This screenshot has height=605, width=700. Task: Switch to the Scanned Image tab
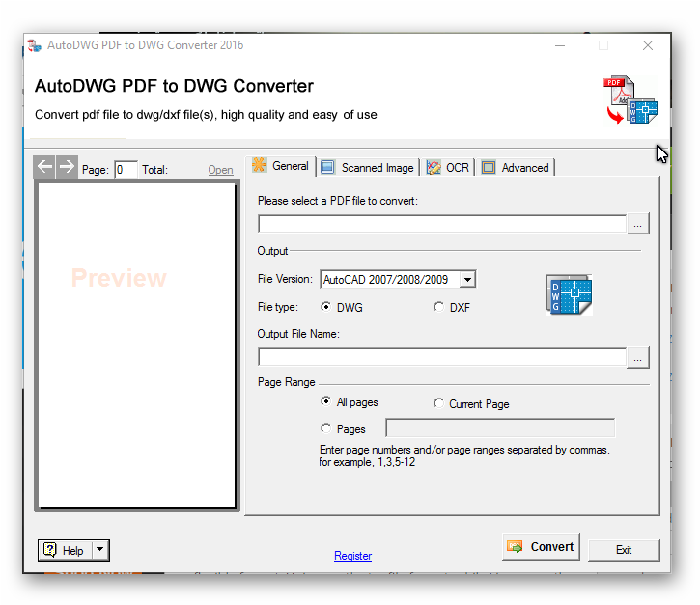coord(368,168)
